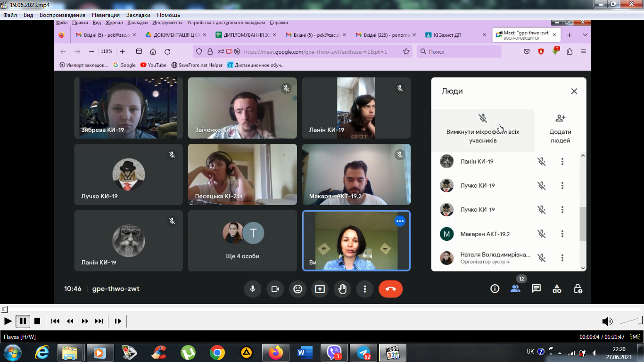The height and width of the screenshot is (362, 644).
Task: Open emoji reactions in Meet toolbar
Action: coord(297,289)
